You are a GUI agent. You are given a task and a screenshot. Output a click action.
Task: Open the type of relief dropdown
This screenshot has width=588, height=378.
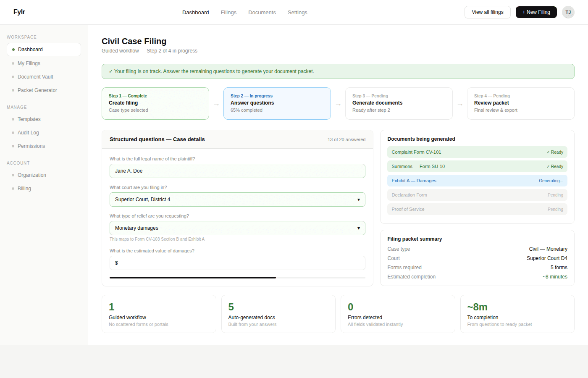click(237, 228)
